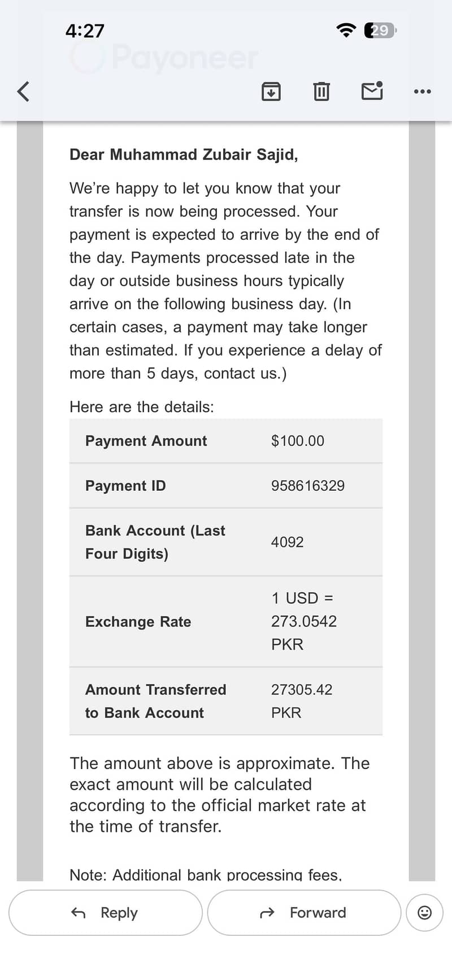Tap the forward arrow icon inside Forward button
This screenshot has height=980, width=452.
[267, 913]
